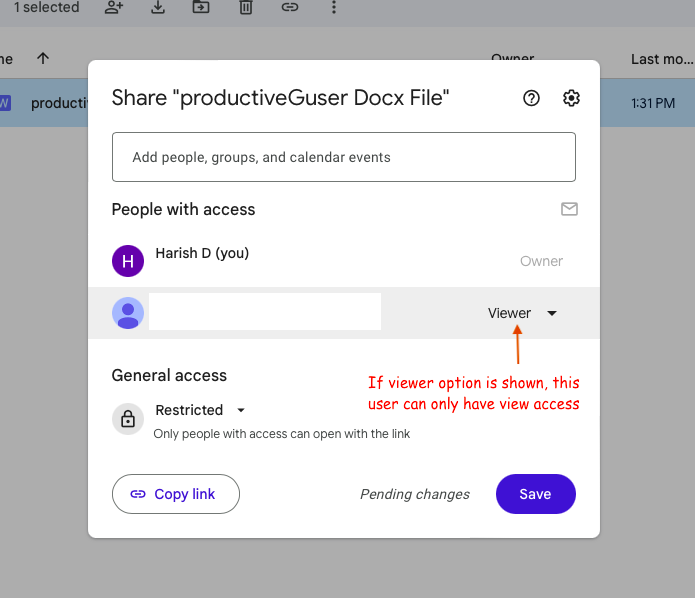
Task: Click the Add people, groups input field
Action: 343,157
